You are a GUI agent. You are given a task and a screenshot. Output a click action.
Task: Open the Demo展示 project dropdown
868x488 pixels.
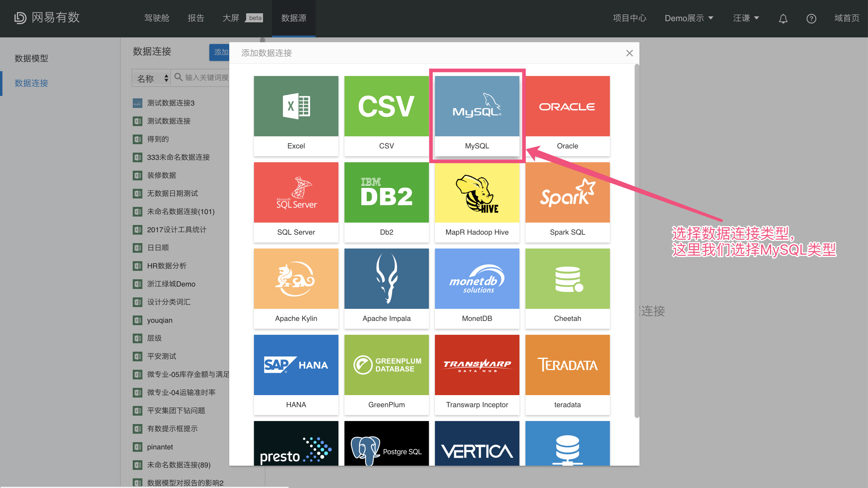(689, 18)
